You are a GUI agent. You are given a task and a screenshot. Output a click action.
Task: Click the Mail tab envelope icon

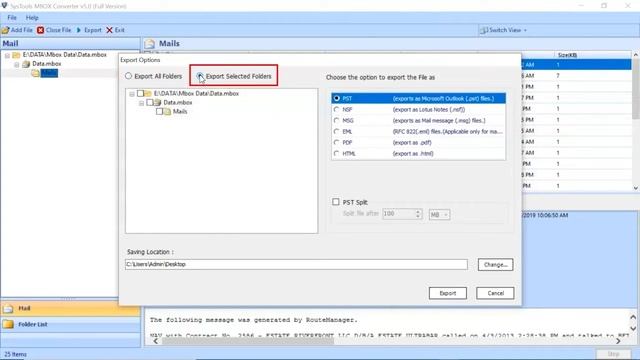(x=8, y=309)
